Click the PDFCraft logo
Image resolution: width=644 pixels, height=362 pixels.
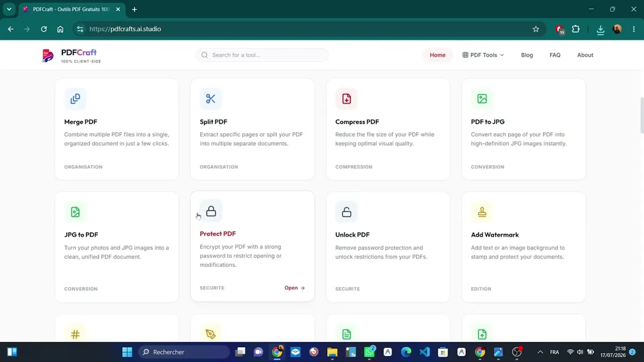coord(71,55)
